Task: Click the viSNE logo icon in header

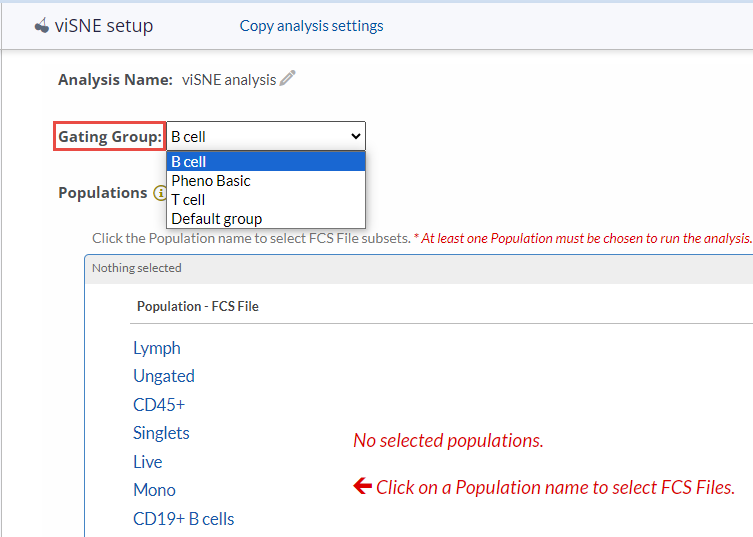Action: click(x=42, y=25)
